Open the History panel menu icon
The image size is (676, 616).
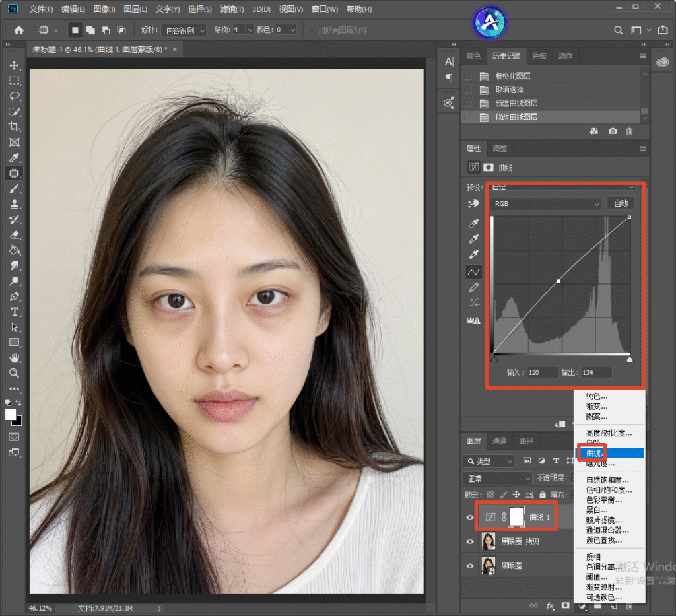click(x=642, y=56)
